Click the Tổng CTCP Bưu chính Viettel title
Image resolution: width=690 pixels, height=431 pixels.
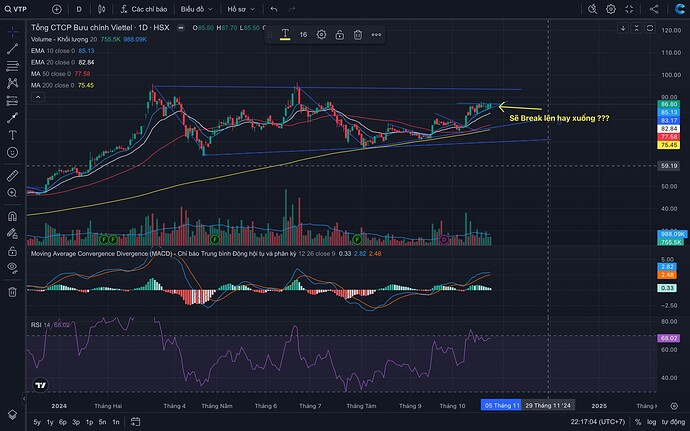pyautogui.click(x=100, y=27)
